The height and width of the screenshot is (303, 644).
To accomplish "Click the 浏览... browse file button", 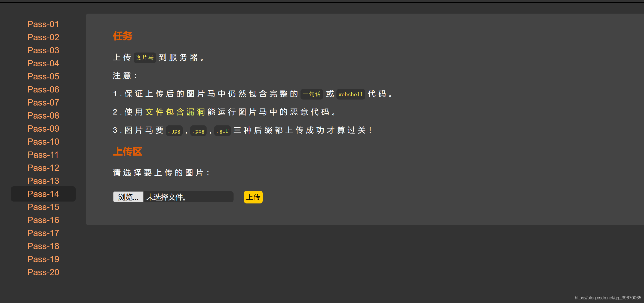I will coord(128,197).
